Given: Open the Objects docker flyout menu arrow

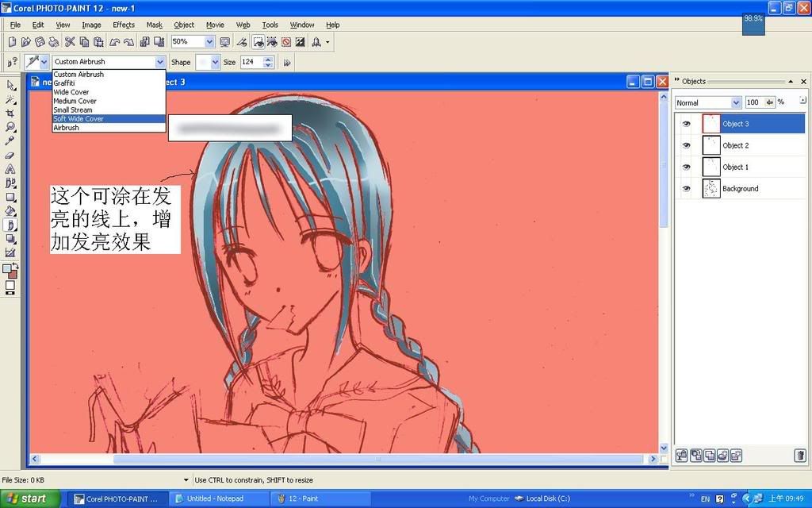Looking at the screenshot, I should coord(802,100).
